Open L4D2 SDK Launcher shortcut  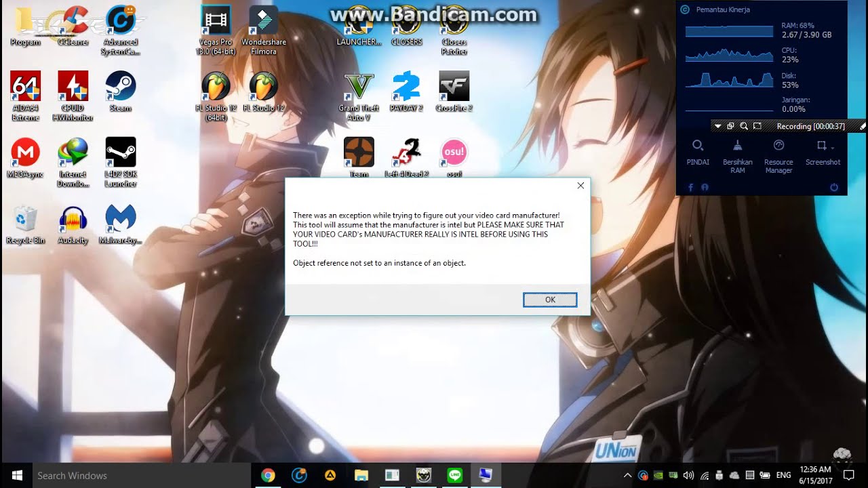pyautogui.click(x=121, y=163)
